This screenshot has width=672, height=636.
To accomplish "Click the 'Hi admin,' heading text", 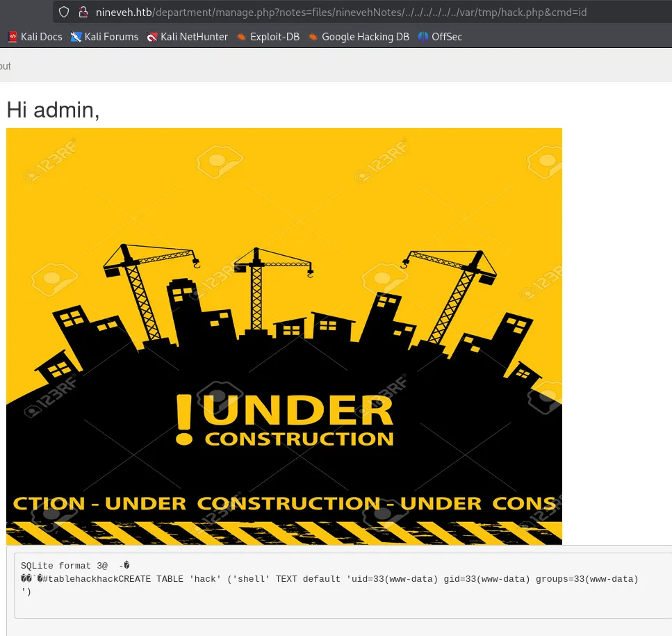I will point(53,110).
